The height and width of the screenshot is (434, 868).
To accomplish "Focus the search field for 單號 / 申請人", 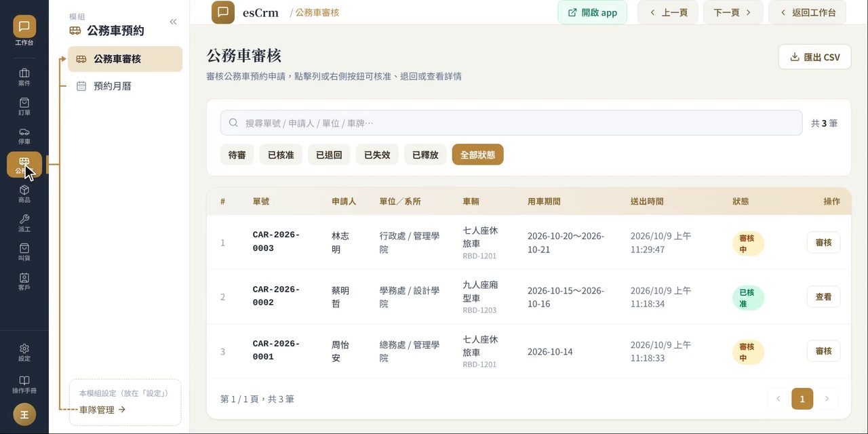I will pos(511,123).
